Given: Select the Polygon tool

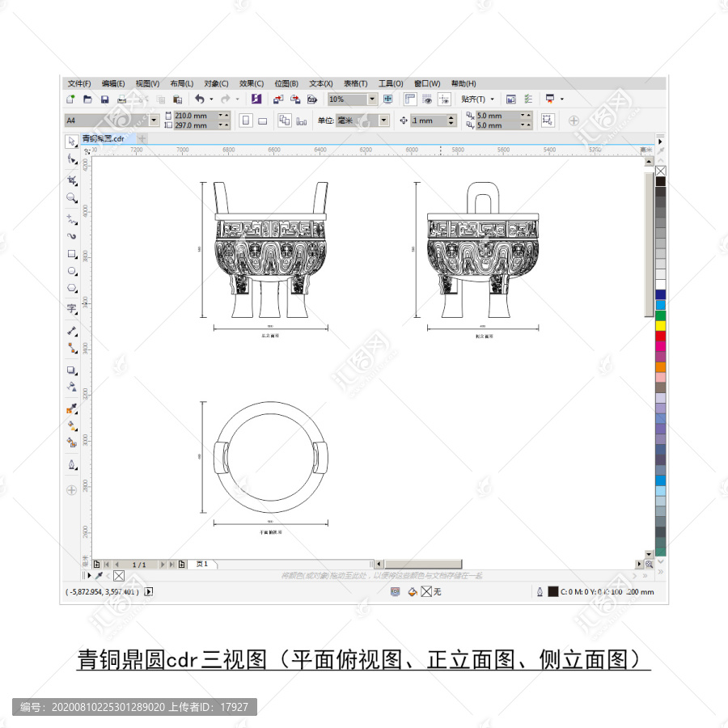Looking at the screenshot, I should [x=71, y=288].
